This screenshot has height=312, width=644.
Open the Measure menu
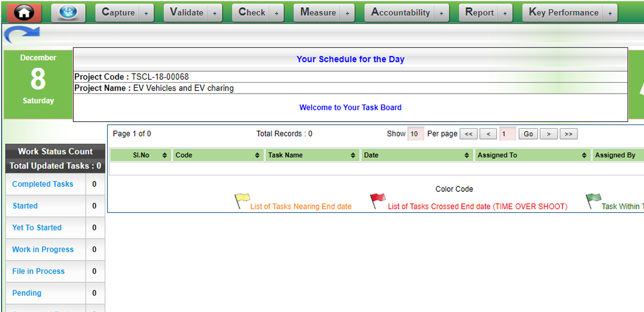pos(318,13)
